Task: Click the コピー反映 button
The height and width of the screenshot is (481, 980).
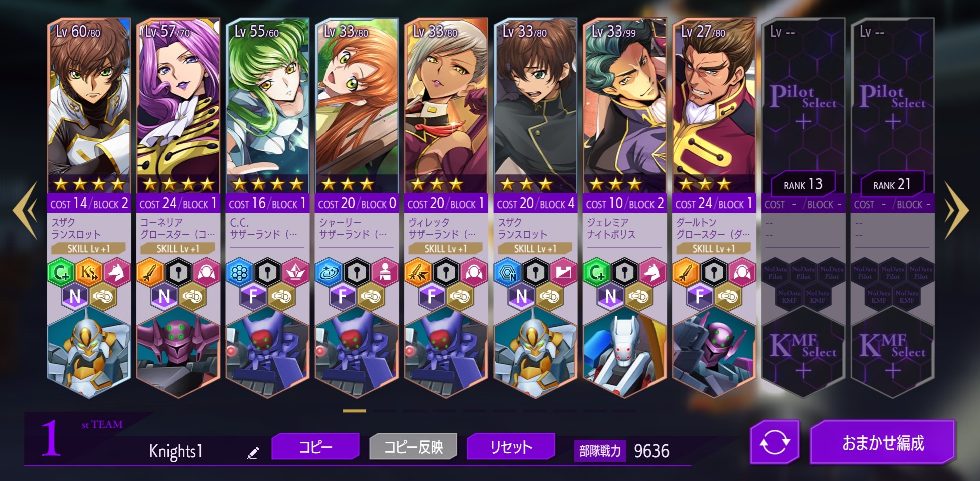Action: [x=413, y=446]
